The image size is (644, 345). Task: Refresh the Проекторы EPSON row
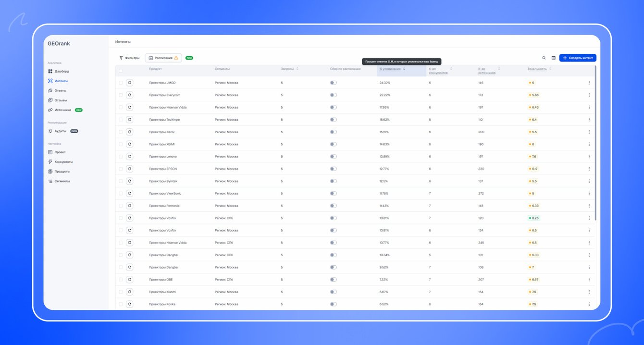pos(129,169)
